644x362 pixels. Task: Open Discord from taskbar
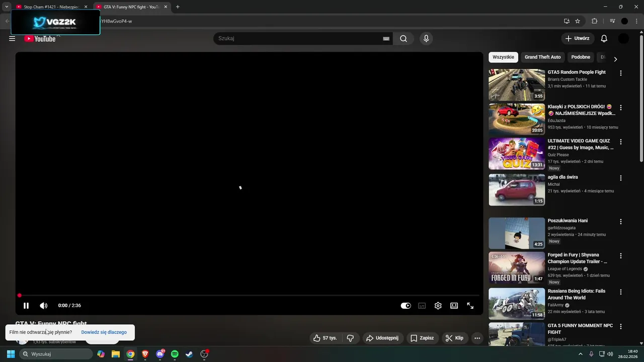[x=160, y=354]
